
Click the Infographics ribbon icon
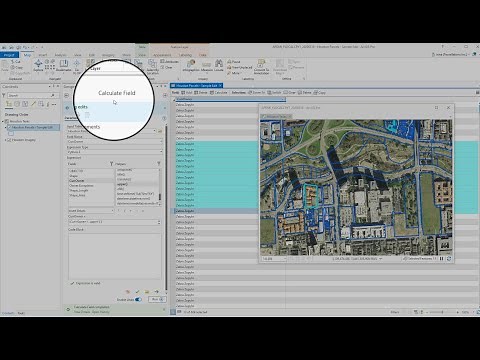click(191, 66)
